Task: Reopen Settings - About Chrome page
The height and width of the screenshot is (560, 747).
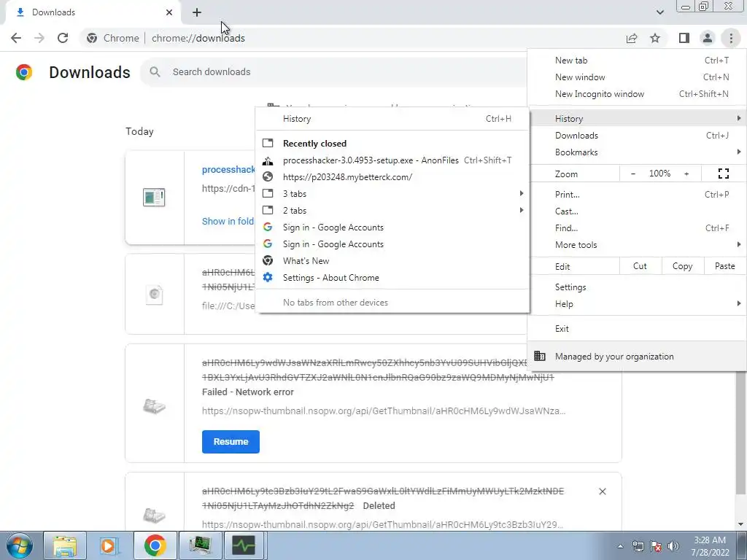Action: (392, 277)
